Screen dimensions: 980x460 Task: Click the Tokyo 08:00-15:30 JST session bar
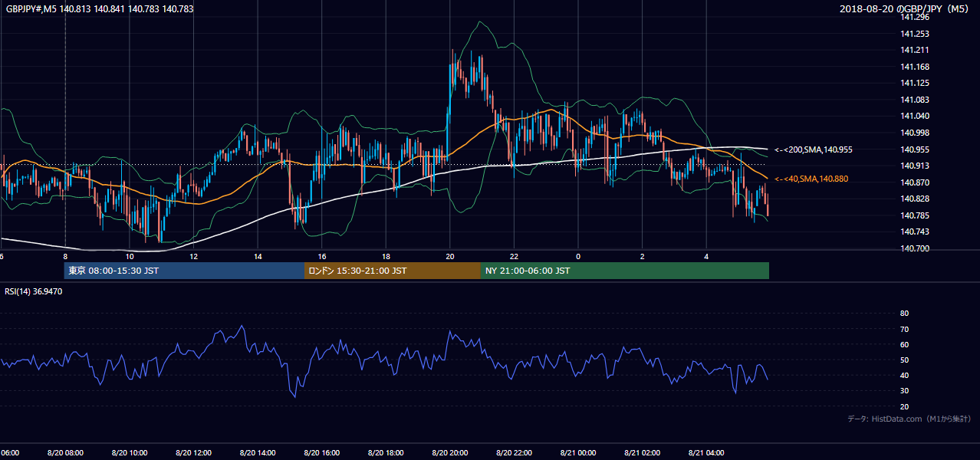coord(184,271)
